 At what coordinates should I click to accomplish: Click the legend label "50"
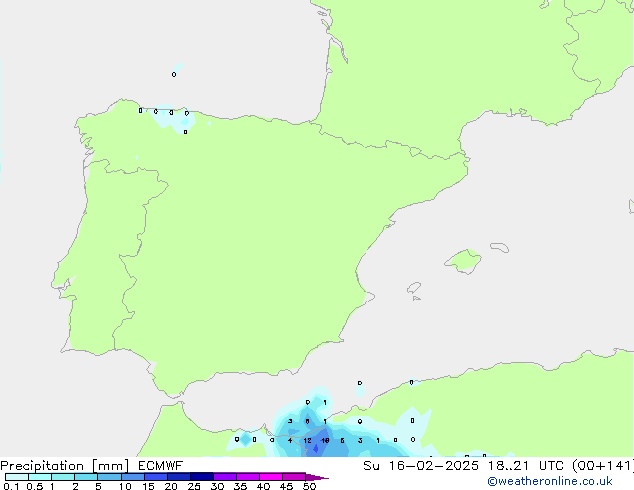point(309,486)
